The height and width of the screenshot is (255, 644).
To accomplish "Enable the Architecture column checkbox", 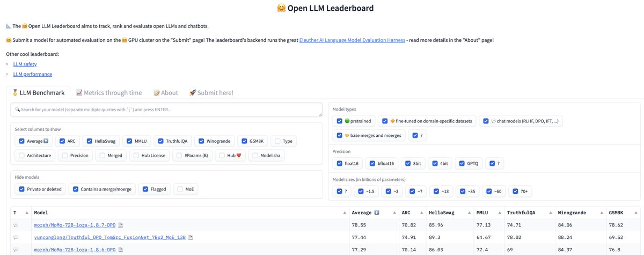I will 21,156.
